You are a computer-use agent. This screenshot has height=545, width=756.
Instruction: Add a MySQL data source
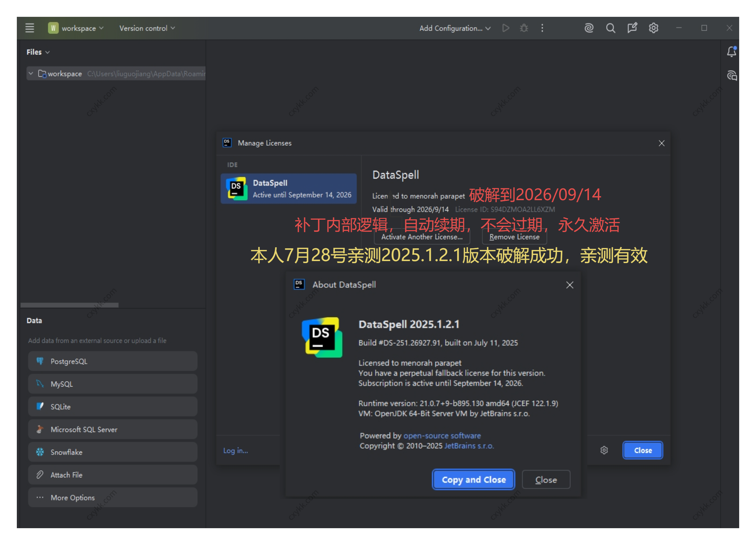point(112,384)
